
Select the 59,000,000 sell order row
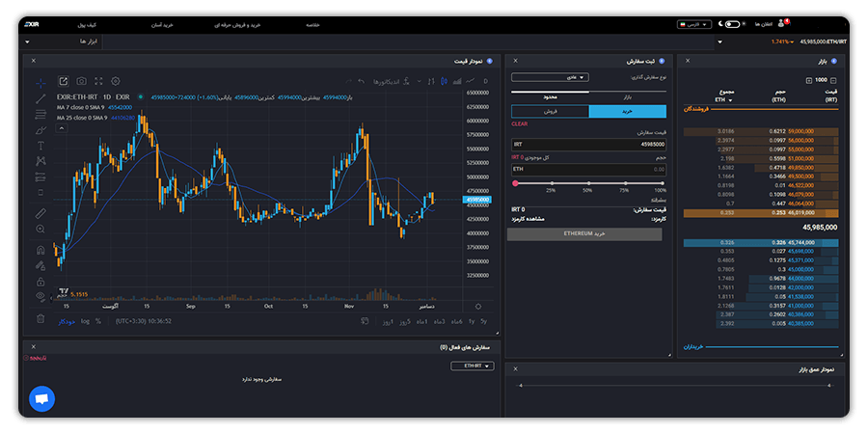pos(761,132)
